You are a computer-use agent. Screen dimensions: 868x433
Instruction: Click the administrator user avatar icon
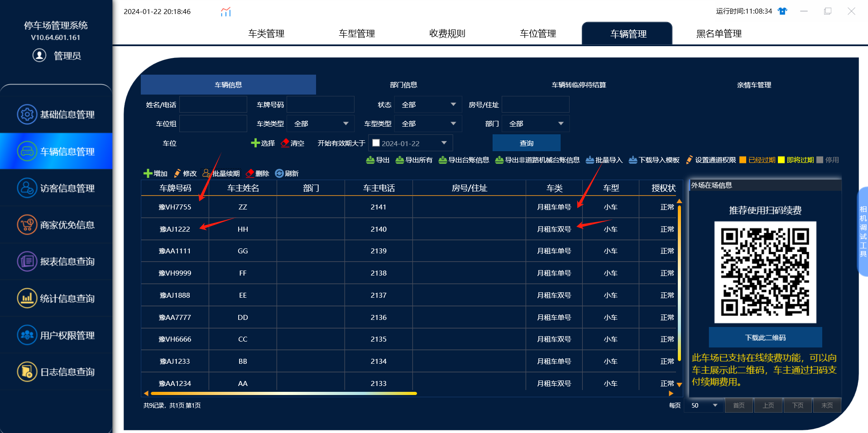39,55
